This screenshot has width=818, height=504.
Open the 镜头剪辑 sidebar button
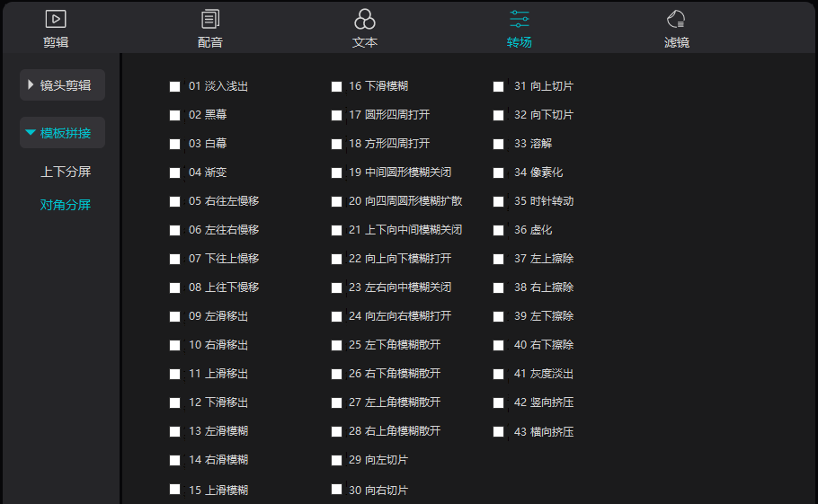point(63,85)
